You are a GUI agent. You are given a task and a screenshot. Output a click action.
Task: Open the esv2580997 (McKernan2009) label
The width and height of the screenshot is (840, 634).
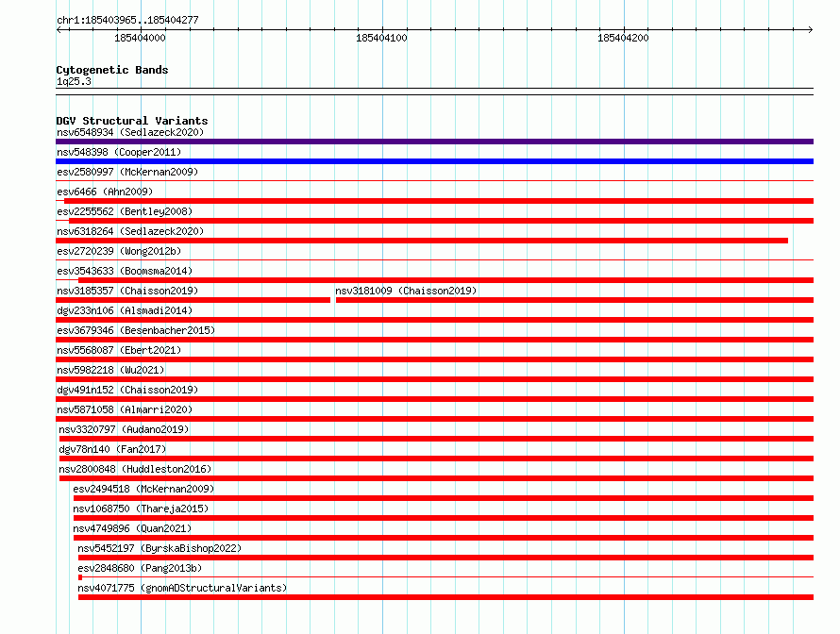pos(127,172)
